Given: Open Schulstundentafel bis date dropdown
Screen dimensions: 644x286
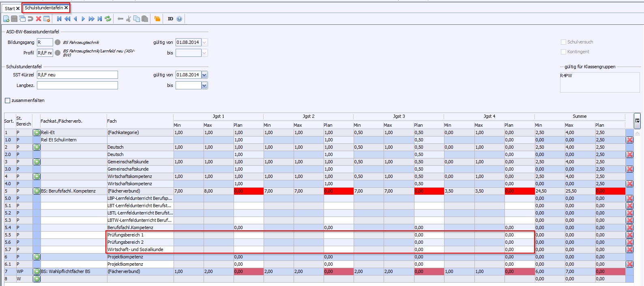Looking at the screenshot, I should tap(204, 85).
